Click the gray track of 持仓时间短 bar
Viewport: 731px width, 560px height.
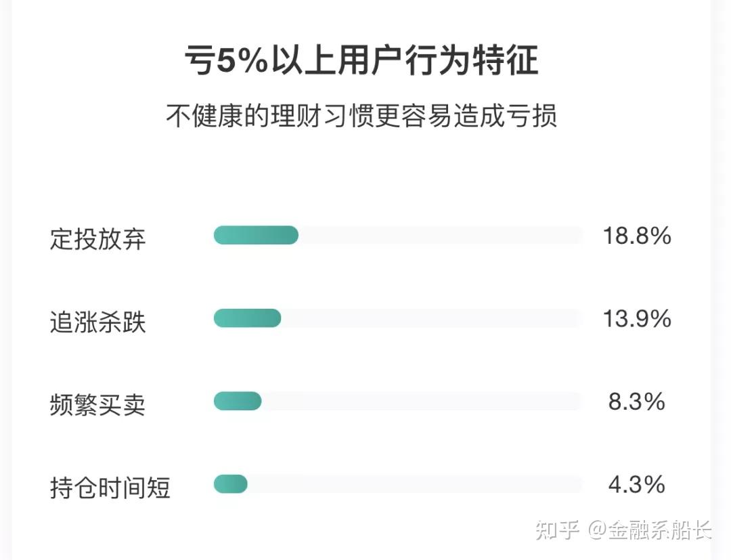point(415,484)
